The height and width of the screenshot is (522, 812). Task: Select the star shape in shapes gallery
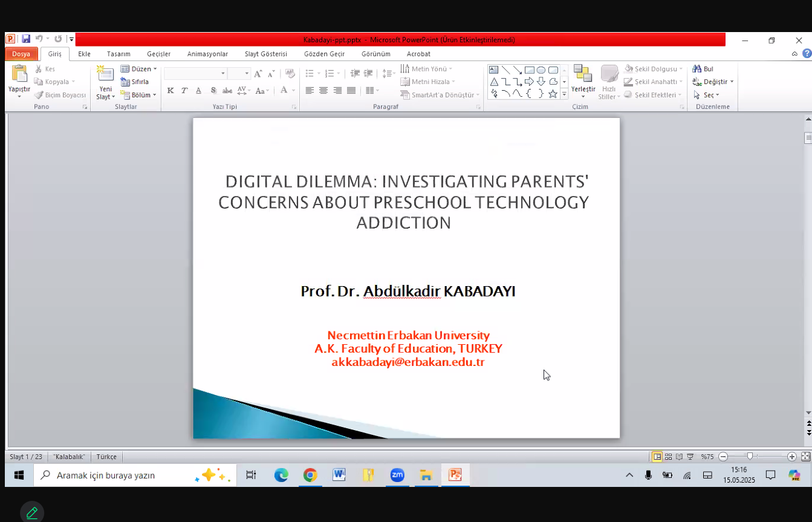coord(553,94)
